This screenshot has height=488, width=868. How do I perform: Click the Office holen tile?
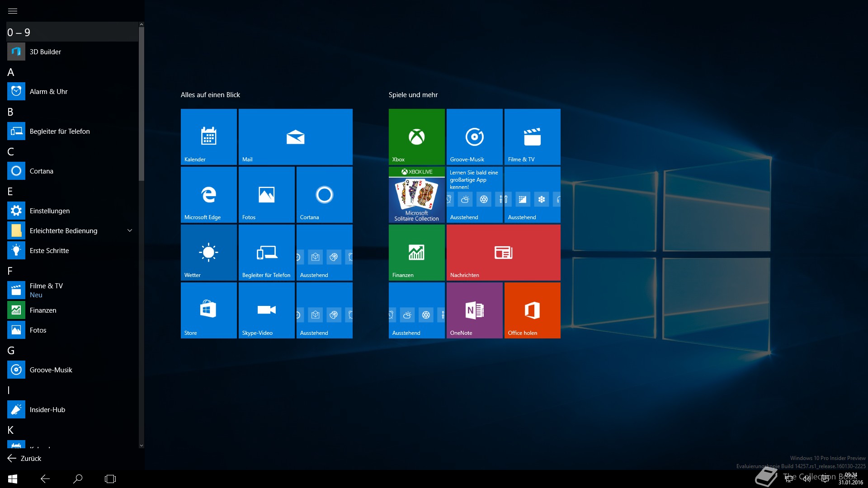[x=533, y=310]
